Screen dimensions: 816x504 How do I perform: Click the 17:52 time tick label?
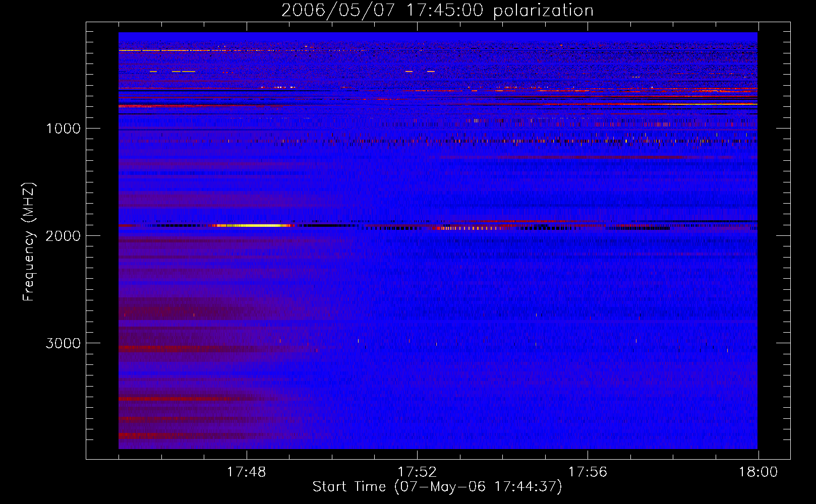tap(417, 472)
